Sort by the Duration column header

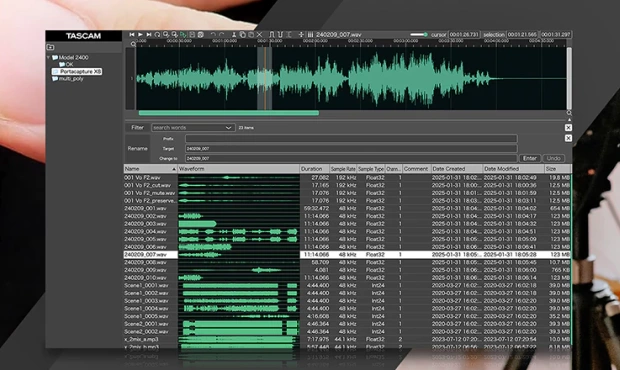coord(314,169)
